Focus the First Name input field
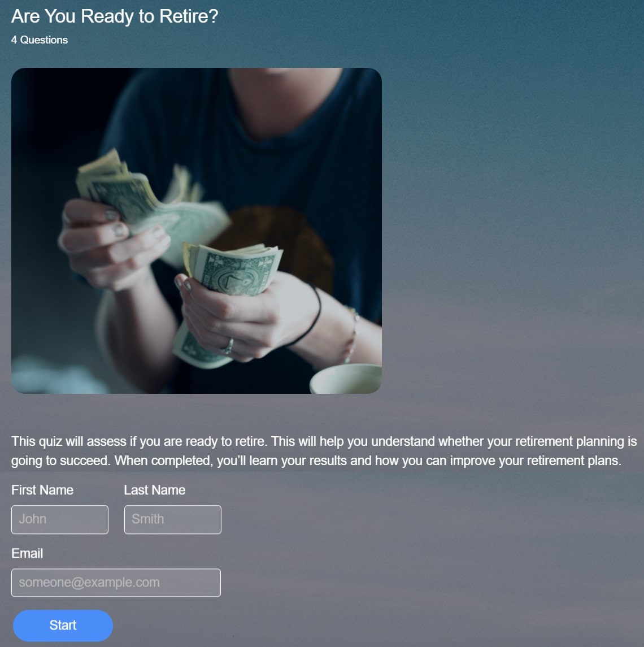Image resolution: width=644 pixels, height=647 pixels. [x=60, y=519]
